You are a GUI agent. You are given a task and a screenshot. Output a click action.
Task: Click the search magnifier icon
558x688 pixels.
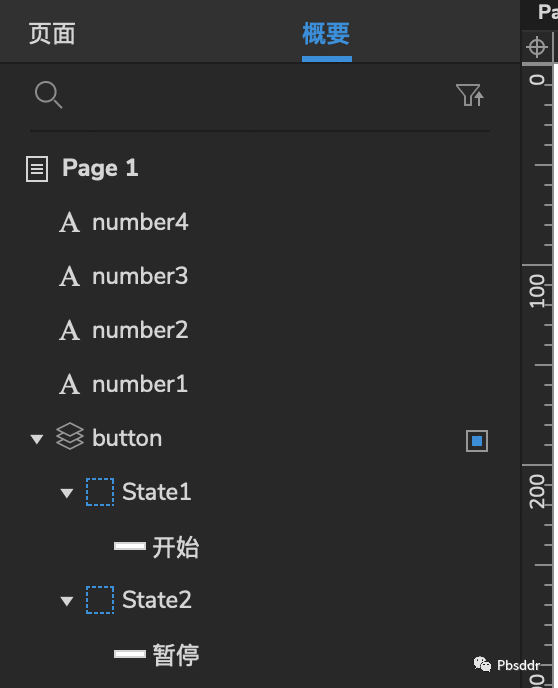pyautogui.click(x=48, y=94)
